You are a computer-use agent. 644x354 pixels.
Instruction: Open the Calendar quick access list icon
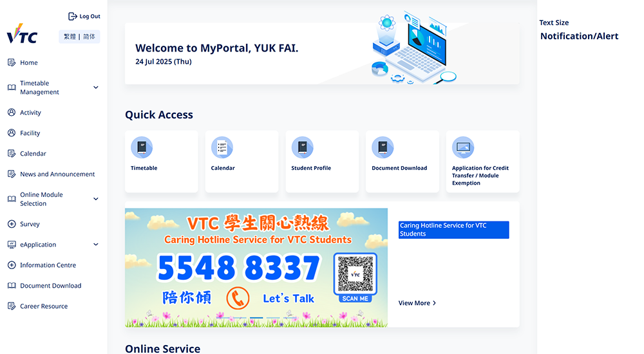tap(222, 147)
